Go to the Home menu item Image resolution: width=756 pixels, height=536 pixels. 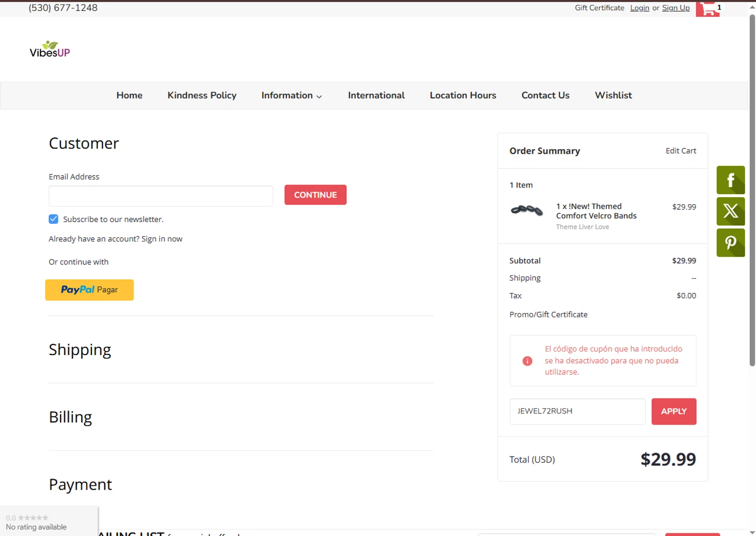pyautogui.click(x=130, y=95)
